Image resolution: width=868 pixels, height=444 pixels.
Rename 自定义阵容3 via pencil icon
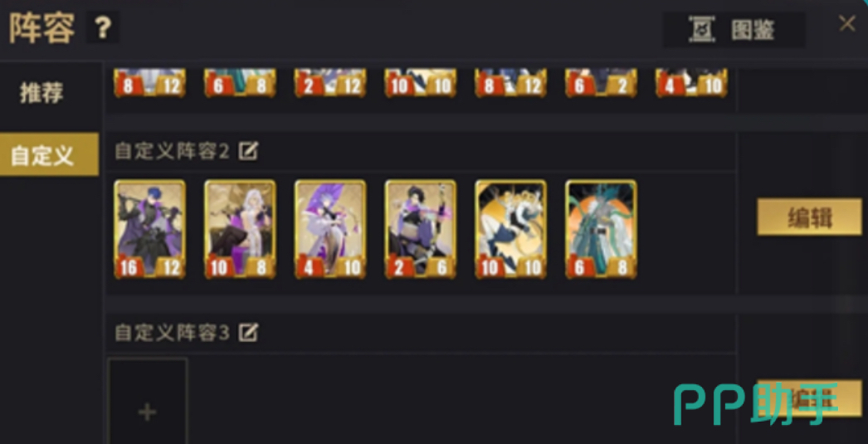pos(249,332)
